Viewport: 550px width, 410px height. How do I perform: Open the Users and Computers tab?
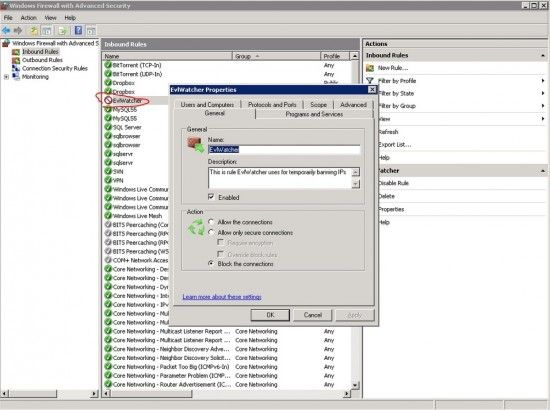(207, 105)
